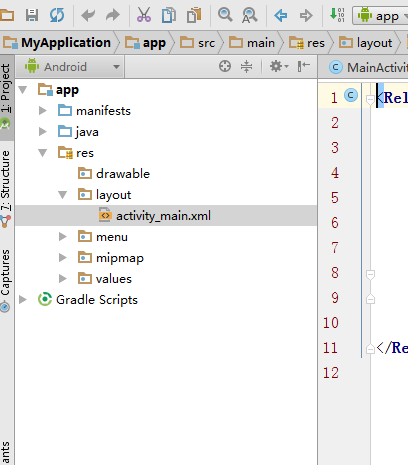
Task: Open the project panel gear settings menu
Action: [x=279, y=66]
